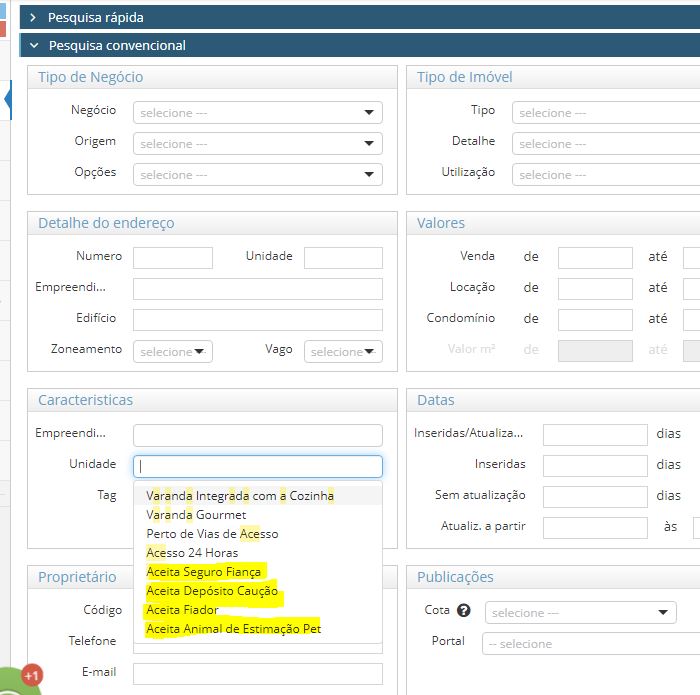Viewport: 700px width, 695px height.
Task: Open the Origem dropdown
Action: click(x=257, y=144)
